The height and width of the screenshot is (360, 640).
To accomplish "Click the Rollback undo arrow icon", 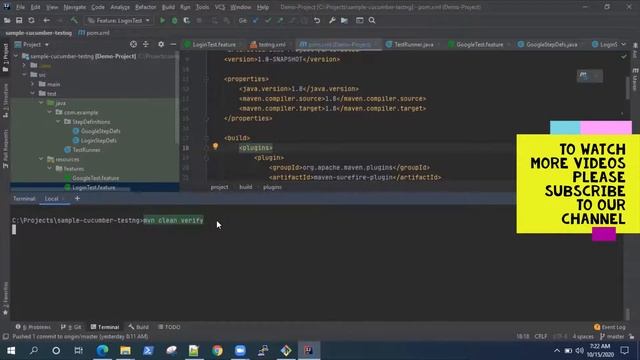I will tap(317, 20).
